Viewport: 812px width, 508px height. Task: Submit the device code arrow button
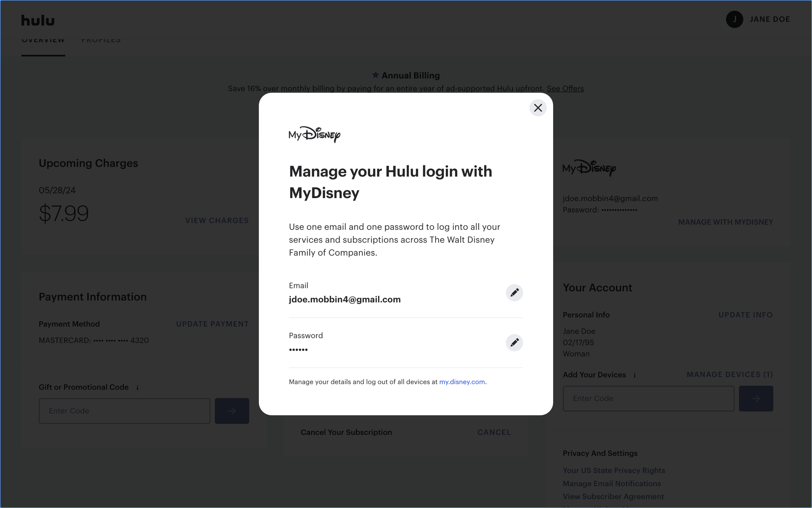756,398
